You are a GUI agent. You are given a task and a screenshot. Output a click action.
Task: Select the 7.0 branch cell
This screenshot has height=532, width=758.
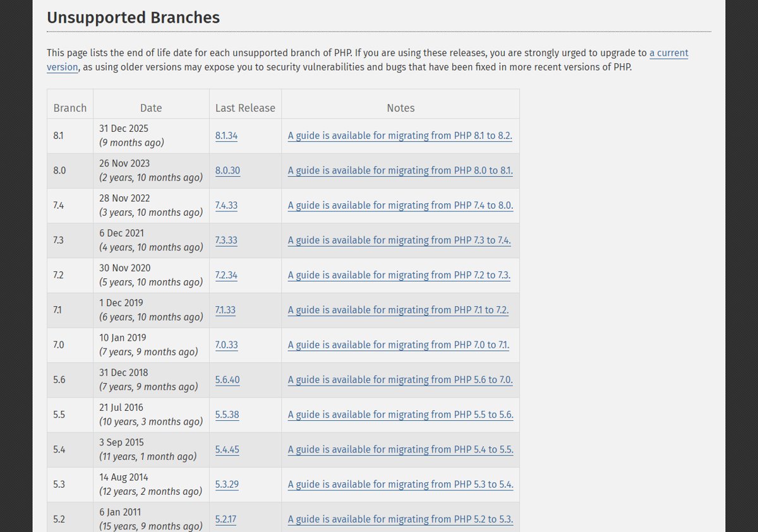pyautogui.click(x=70, y=345)
